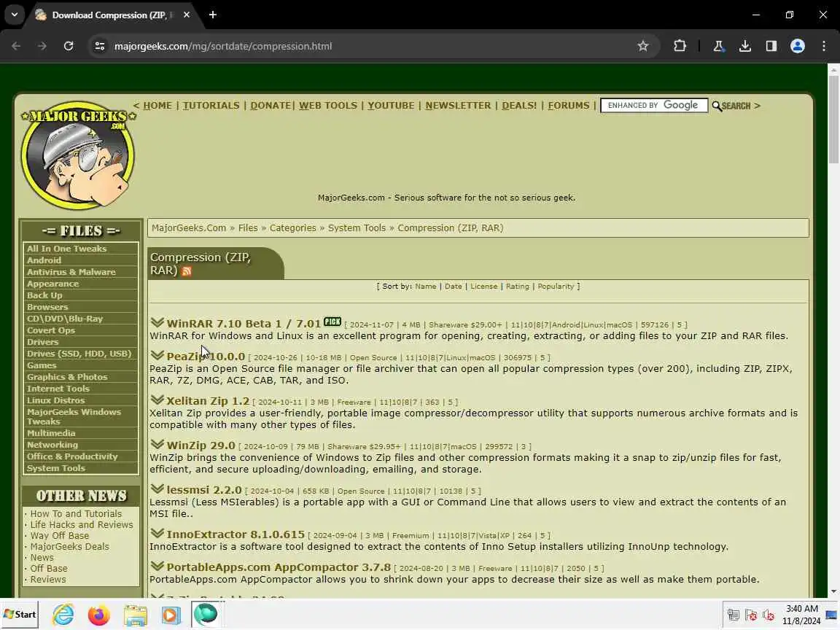
Task: Launch Firefox from taskbar
Action: (98, 615)
